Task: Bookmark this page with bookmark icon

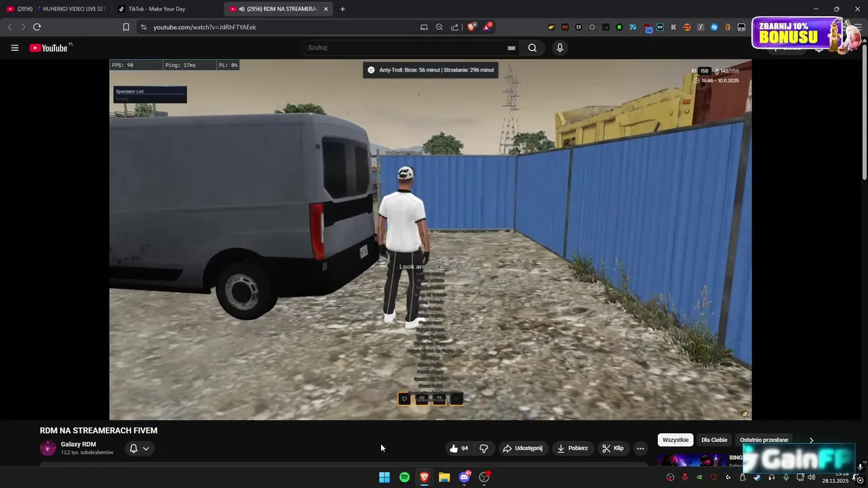Action: (x=125, y=27)
